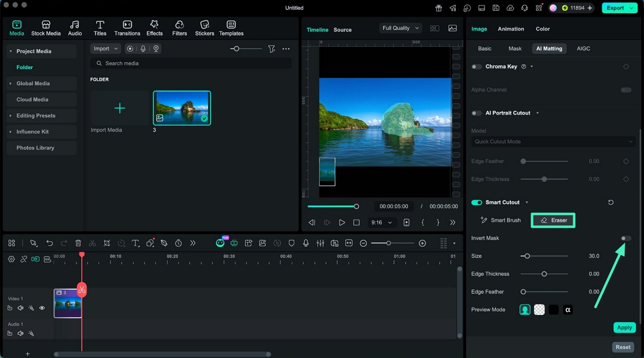Open the Photos Library item

42,148
